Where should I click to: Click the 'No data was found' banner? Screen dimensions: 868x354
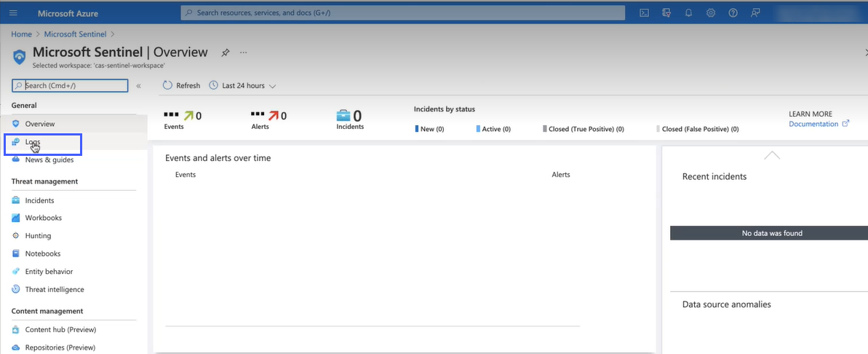[x=769, y=232]
